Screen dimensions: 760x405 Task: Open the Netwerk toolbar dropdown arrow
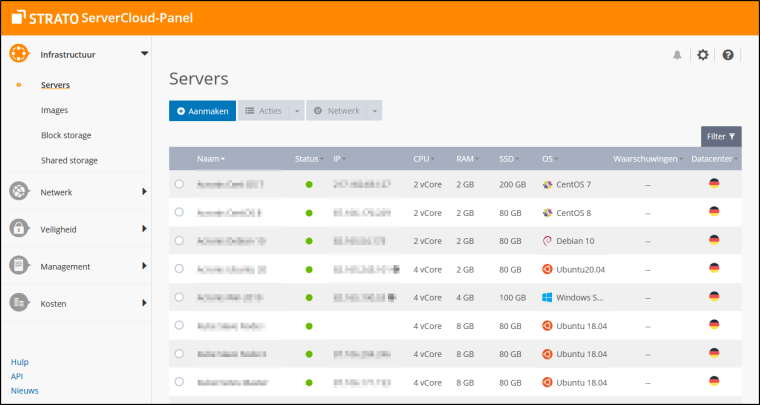coord(375,111)
